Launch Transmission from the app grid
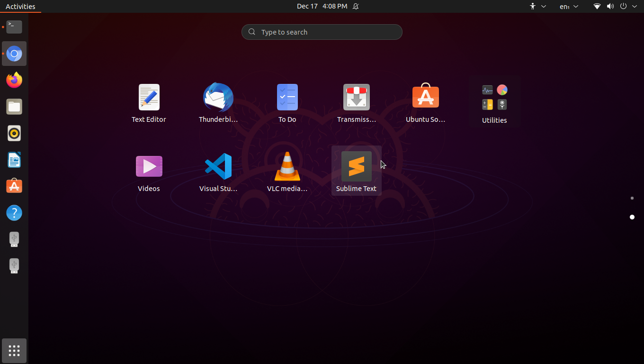 (356, 97)
